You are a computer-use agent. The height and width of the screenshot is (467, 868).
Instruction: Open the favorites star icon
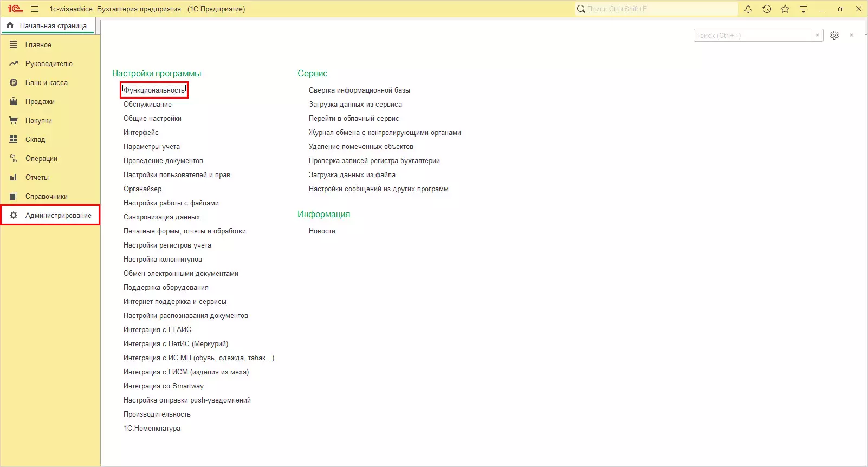click(785, 9)
